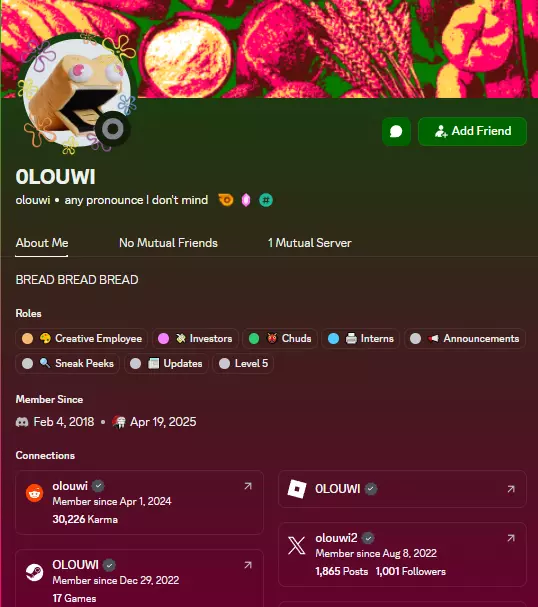538x607 pixels.
Task: Select the About Me tab
Action: point(42,243)
